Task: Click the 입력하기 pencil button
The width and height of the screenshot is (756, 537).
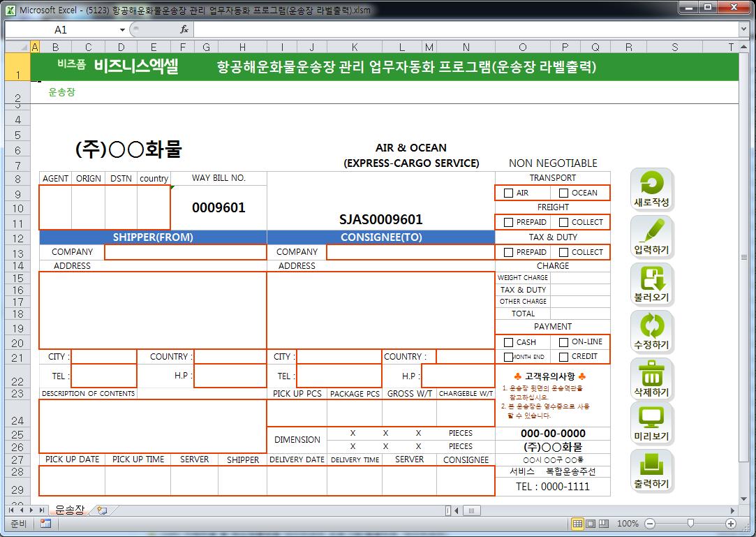Action: (x=651, y=237)
